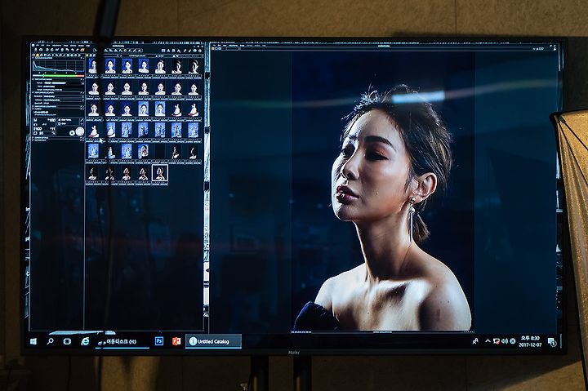The image size is (588, 391).
Task: Click the taskbar clock showing 오후 8:30
Action: coord(530,341)
